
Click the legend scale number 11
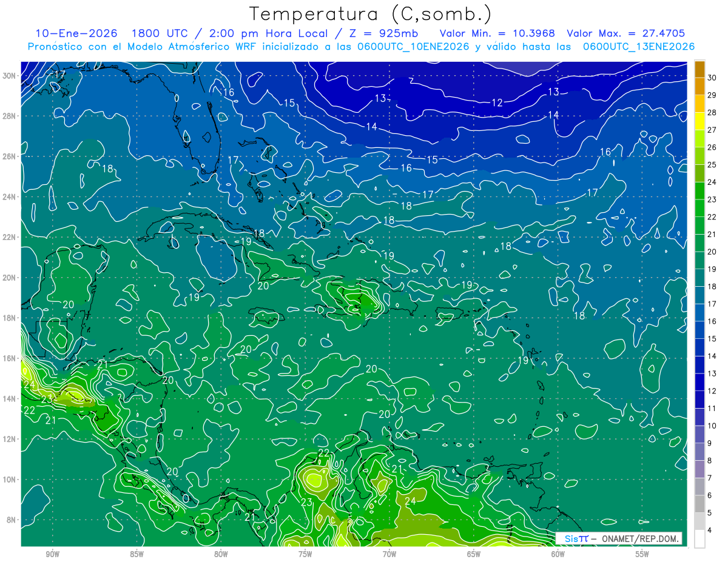pos(712,409)
